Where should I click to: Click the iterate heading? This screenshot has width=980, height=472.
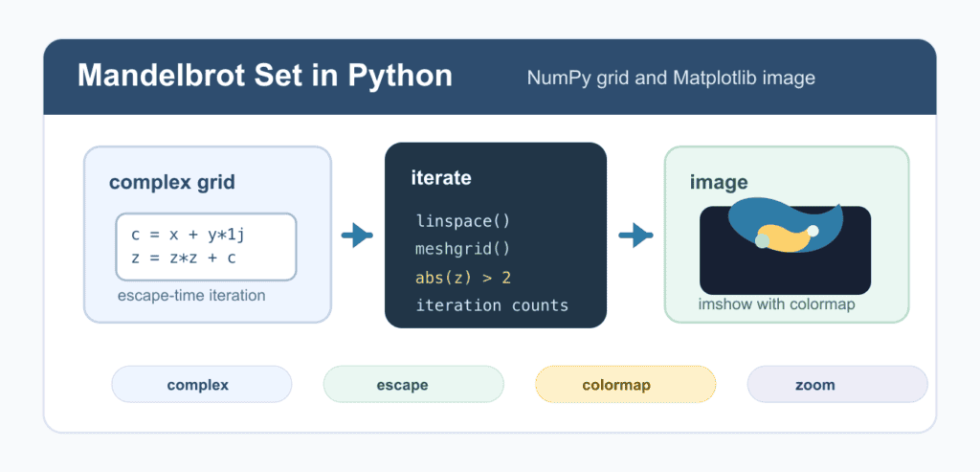(x=441, y=178)
